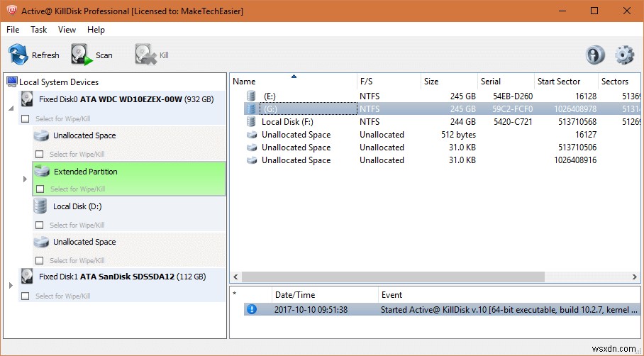Sort list by F/S column header

389,82
